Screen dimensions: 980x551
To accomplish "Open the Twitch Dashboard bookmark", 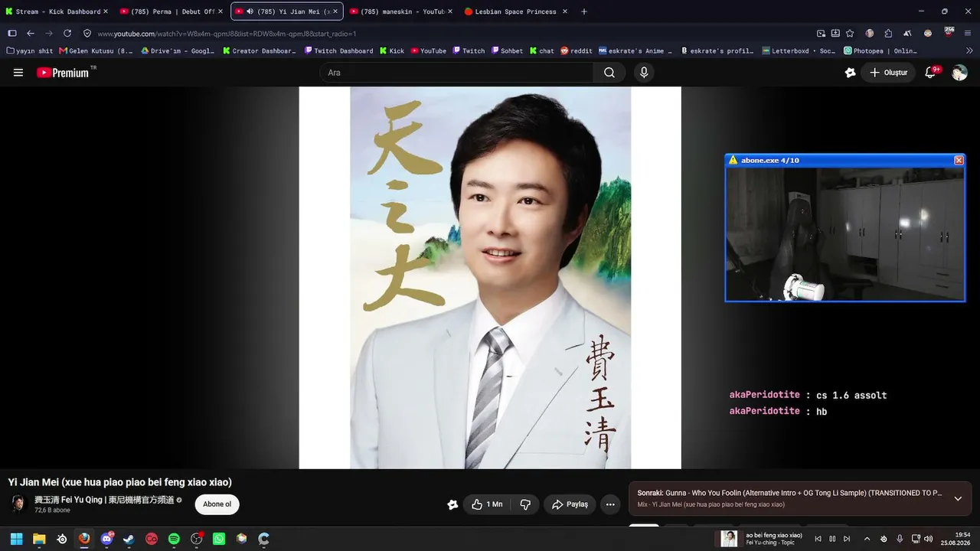I will (x=338, y=51).
